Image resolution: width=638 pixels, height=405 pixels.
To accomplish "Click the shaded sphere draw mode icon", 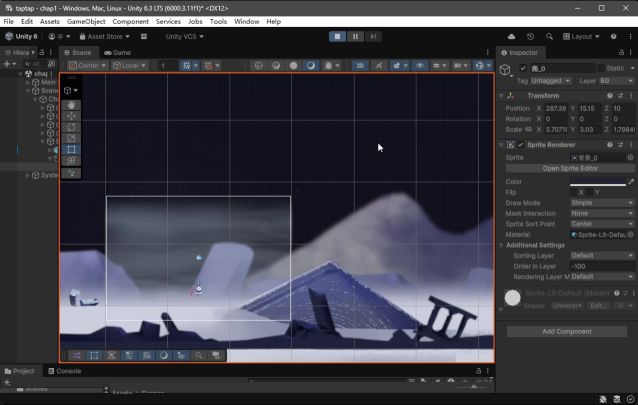I will pyautogui.click(x=276, y=66).
